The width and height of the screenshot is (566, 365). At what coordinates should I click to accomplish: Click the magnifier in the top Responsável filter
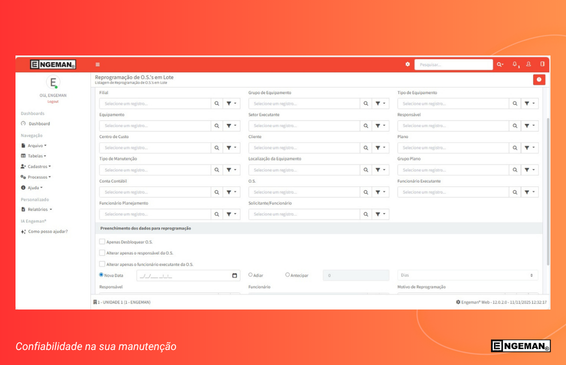(515, 126)
